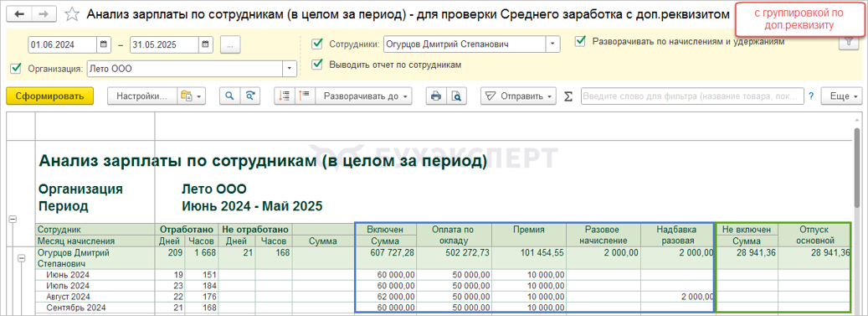
Task: Open calendar for start date 01.06.2024
Action: [x=104, y=44]
